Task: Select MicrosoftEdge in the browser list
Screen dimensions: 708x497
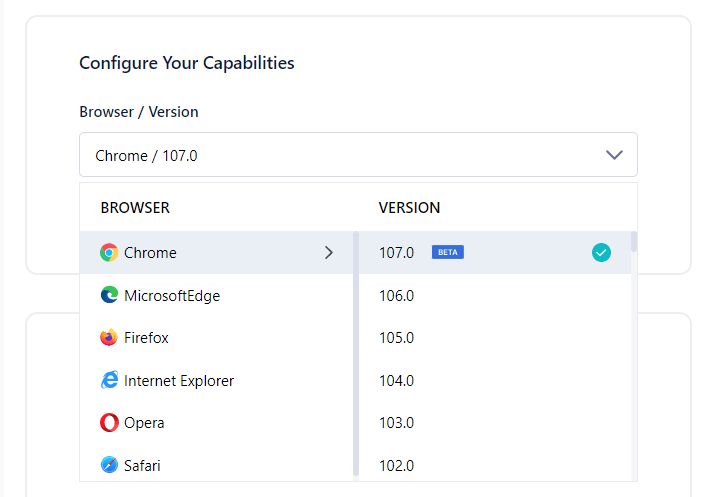Action: point(216,295)
